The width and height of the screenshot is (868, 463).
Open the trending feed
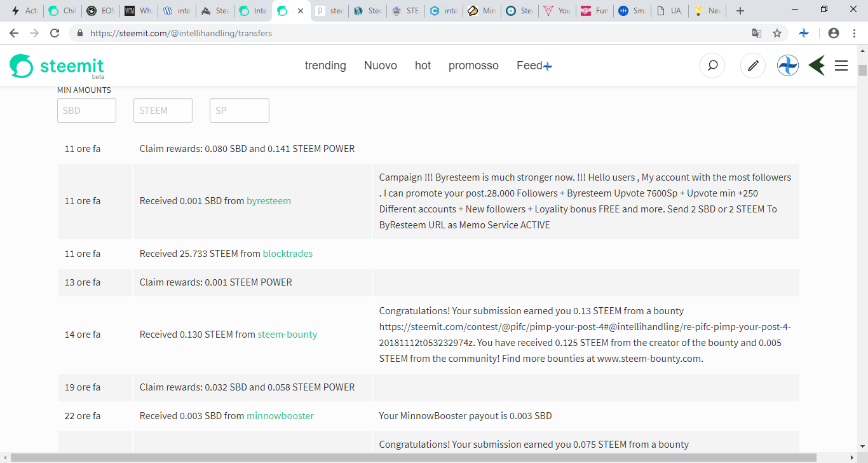(x=325, y=66)
